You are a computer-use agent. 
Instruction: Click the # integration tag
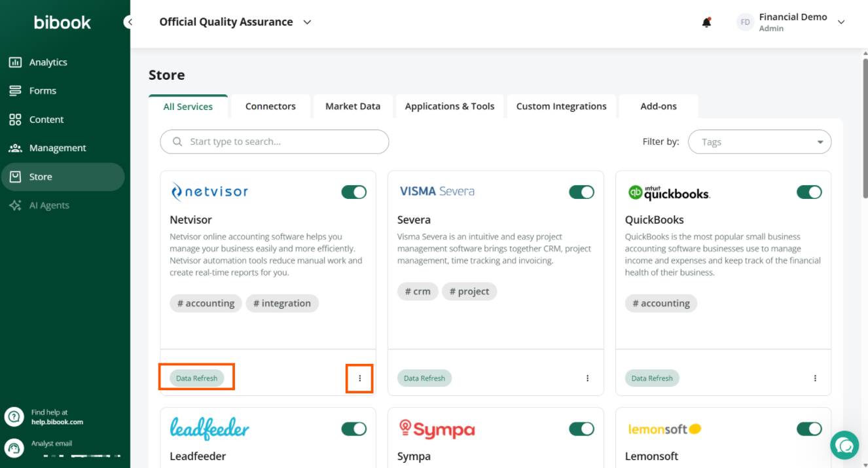tap(282, 303)
